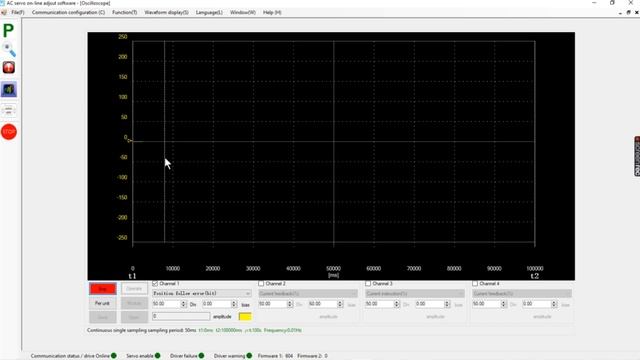Open the Language(L) menu
Screen dimensions: 640x360
[x=209, y=13]
